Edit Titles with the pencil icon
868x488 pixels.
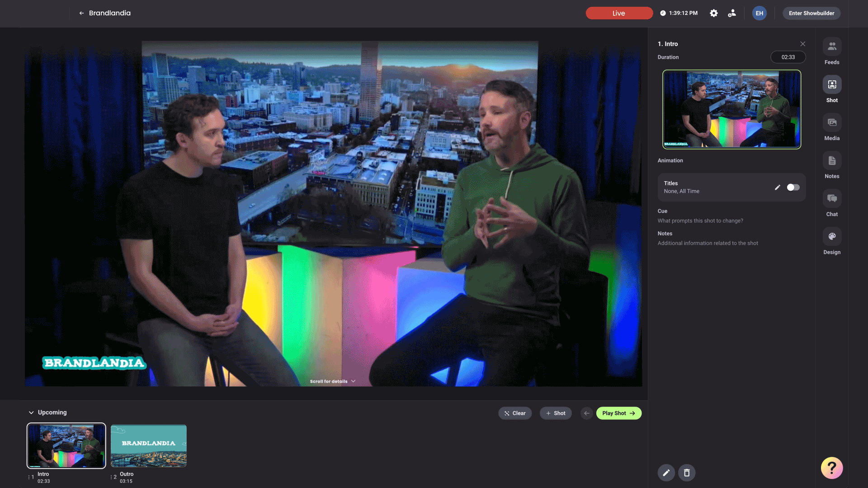click(777, 187)
